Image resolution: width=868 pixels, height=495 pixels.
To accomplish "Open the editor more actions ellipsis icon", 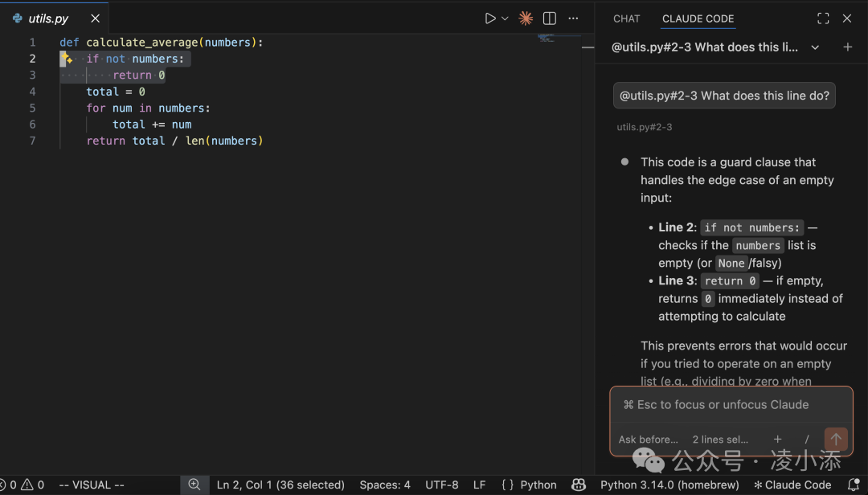I will (572, 18).
